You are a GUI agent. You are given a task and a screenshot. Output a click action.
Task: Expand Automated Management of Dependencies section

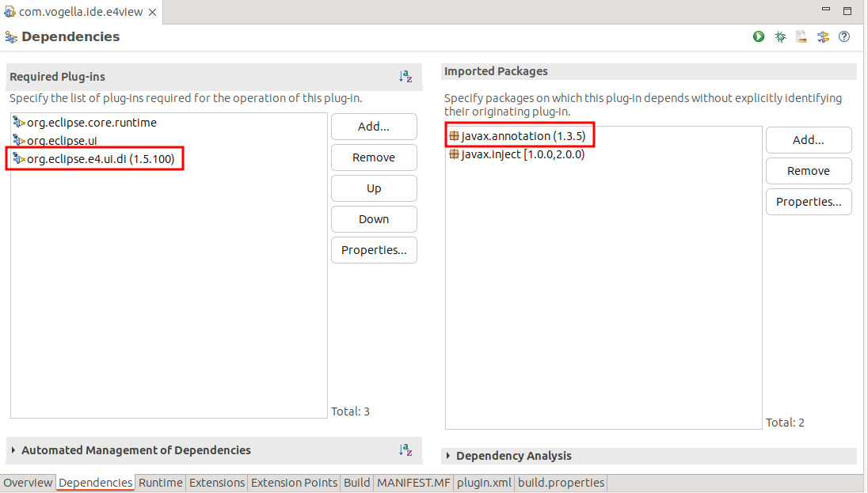point(13,450)
